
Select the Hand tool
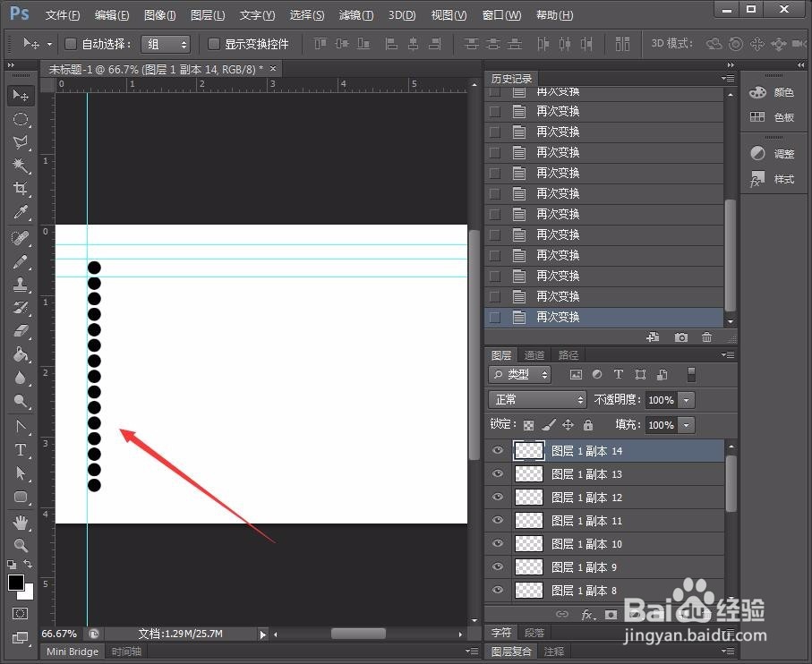pos(21,523)
